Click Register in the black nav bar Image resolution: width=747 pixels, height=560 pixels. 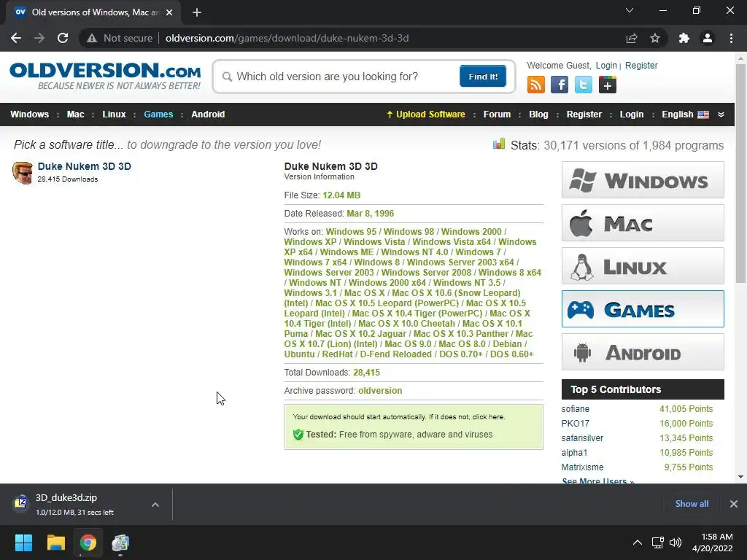(584, 114)
